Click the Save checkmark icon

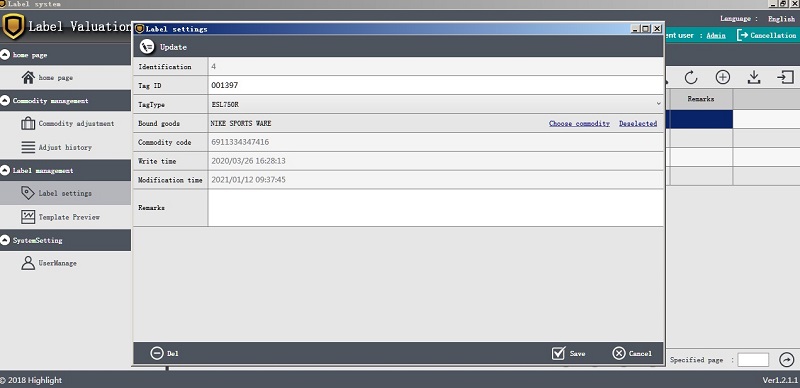click(x=558, y=353)
